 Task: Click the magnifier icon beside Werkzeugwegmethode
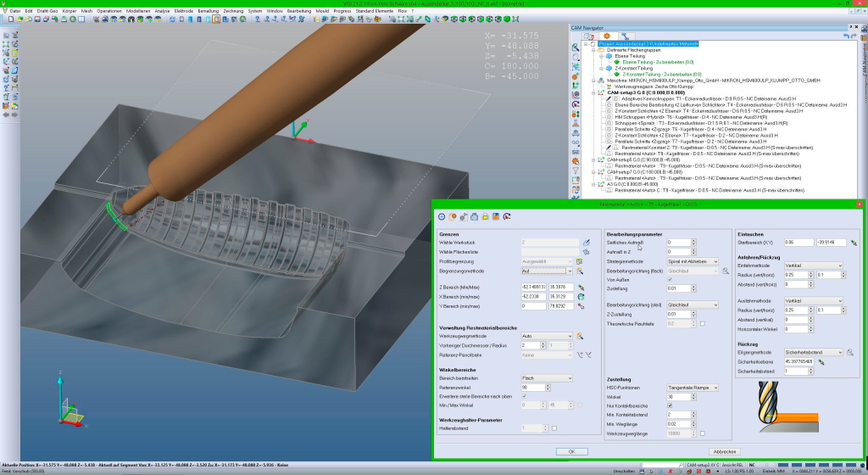point(580,336)
